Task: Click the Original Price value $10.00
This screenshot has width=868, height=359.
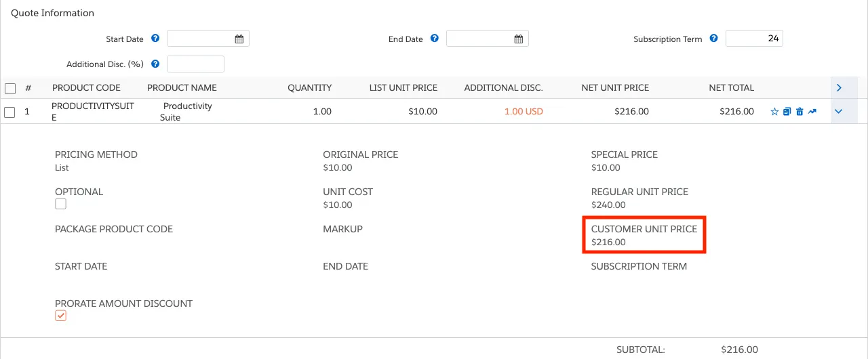Action: coord(338,167)
